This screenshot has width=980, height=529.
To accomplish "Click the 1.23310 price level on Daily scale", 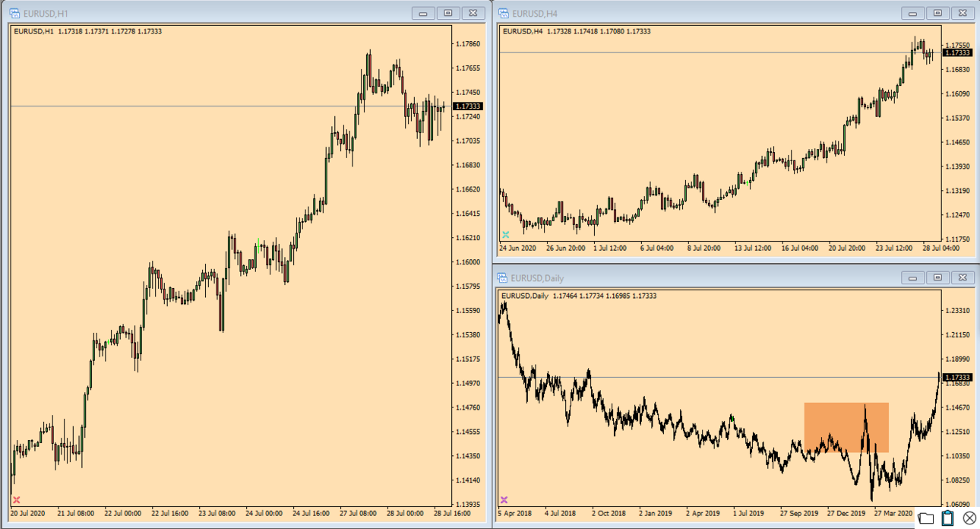I will tap(958, 311).
